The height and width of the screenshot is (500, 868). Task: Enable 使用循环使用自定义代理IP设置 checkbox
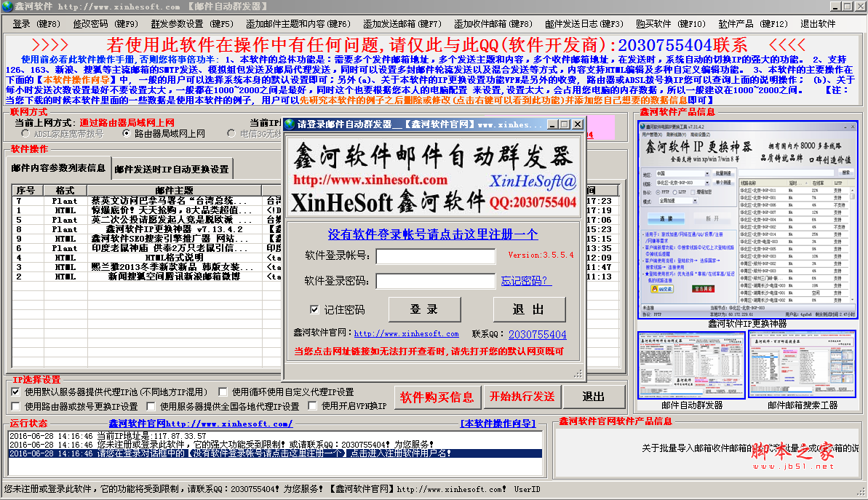[x=223, y=392]
